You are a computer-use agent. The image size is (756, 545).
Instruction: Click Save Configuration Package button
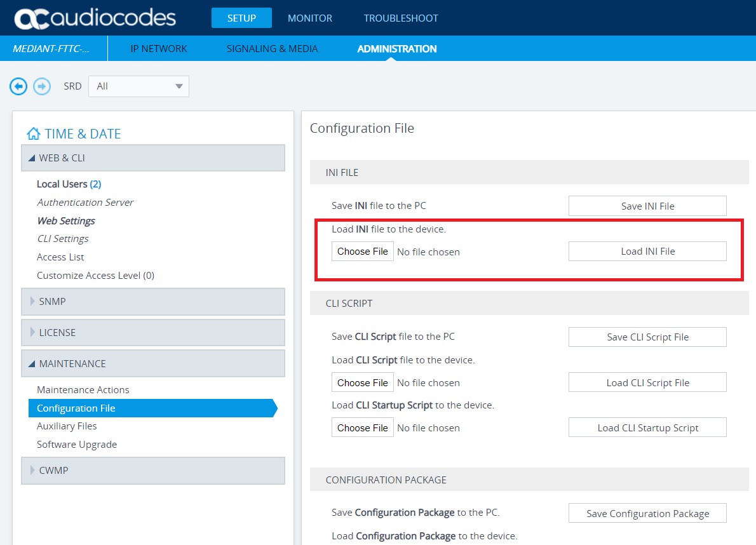(x=647, y=514)
